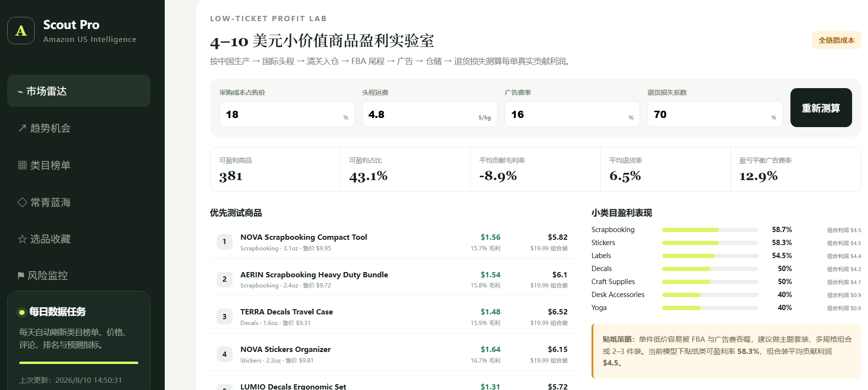Image resolution: width=868 pixels, height=390 pixels.
Task: Click the $1.54 profit value
Action: [x=490, y=274]
